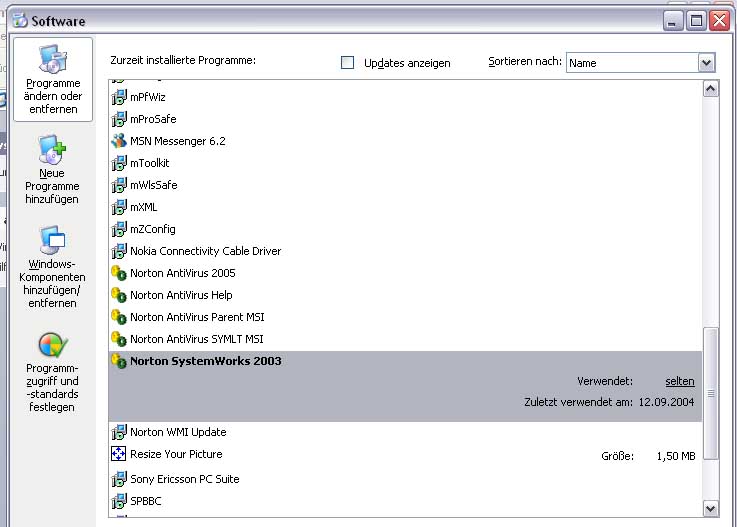This screenshot has height=527, width=737.
Task: Click the Norton SystemWorks 2003 title text
Action: 206,361
